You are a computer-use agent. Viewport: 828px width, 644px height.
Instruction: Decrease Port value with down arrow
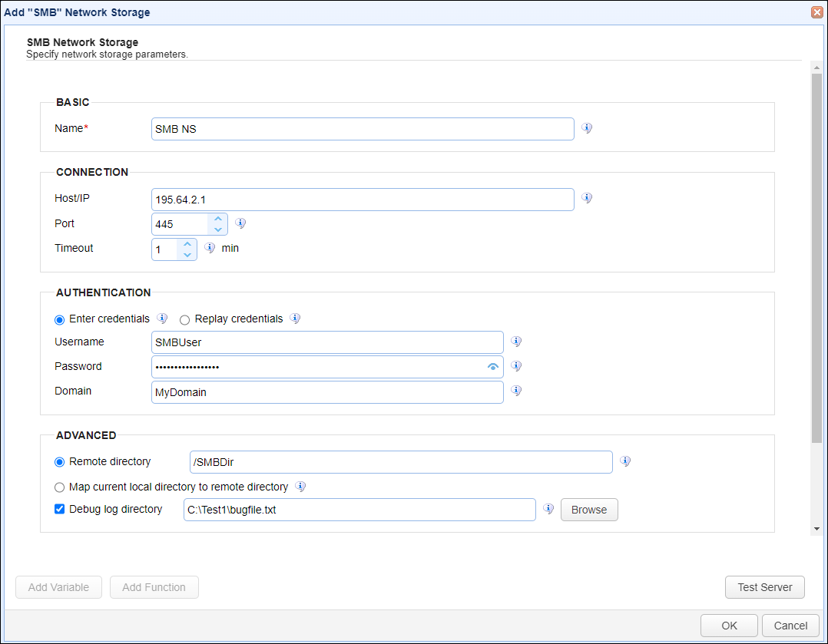point(218,230)
